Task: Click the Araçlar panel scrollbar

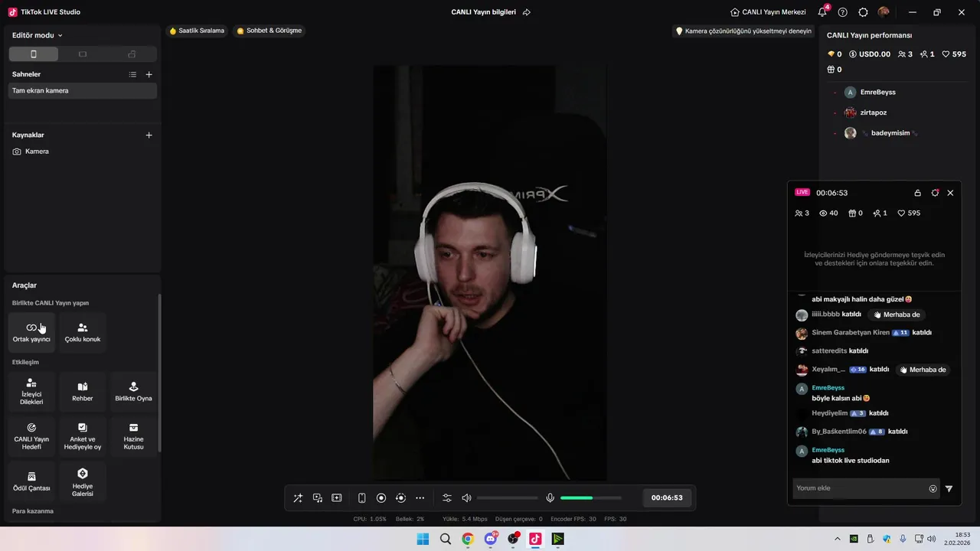Action: point(159,373)
